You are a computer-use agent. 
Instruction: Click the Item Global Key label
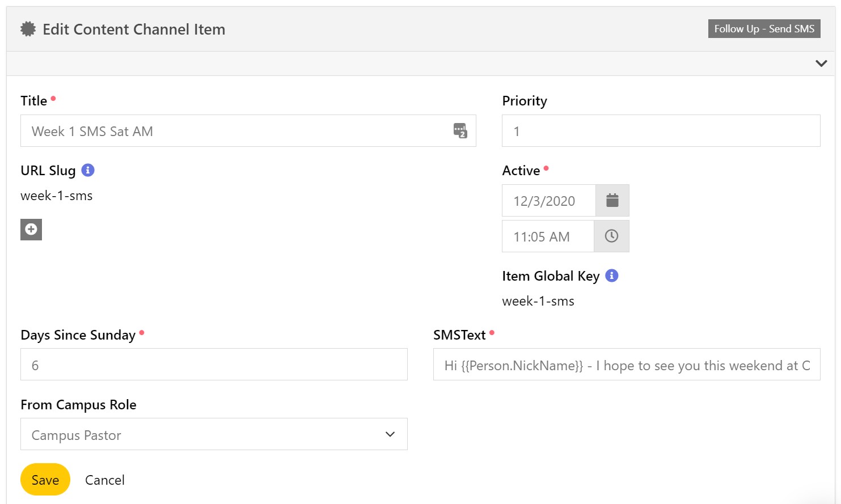click(551, 276)
